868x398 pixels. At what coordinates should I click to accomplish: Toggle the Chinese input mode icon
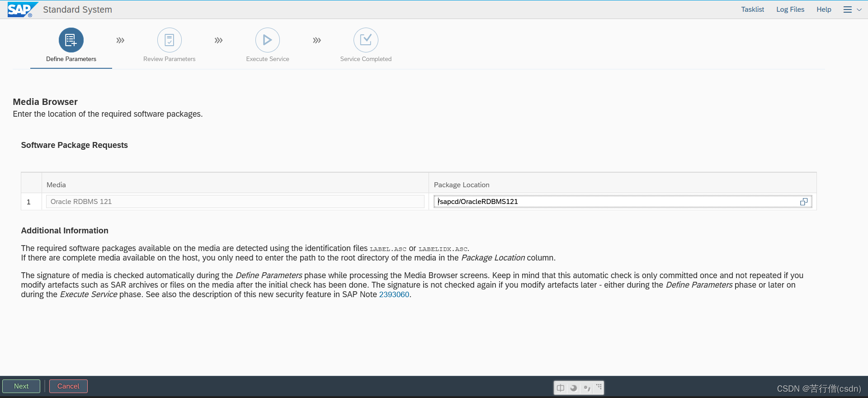[x=561, y=388]
